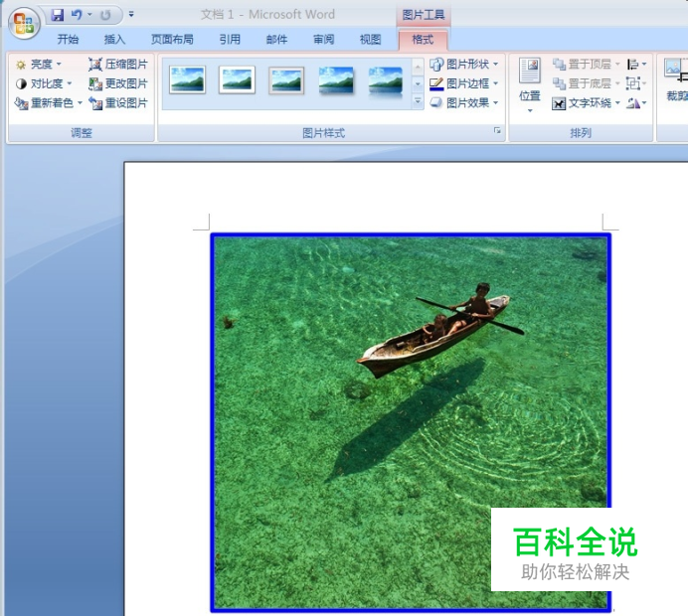688x616 pixels.
Task: Open 图片边框 picture border dropdown
Action: [464, 83]
